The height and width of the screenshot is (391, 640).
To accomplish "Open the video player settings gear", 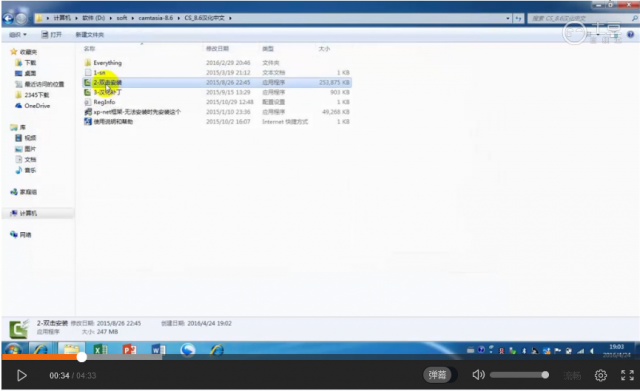I will 600,375.
